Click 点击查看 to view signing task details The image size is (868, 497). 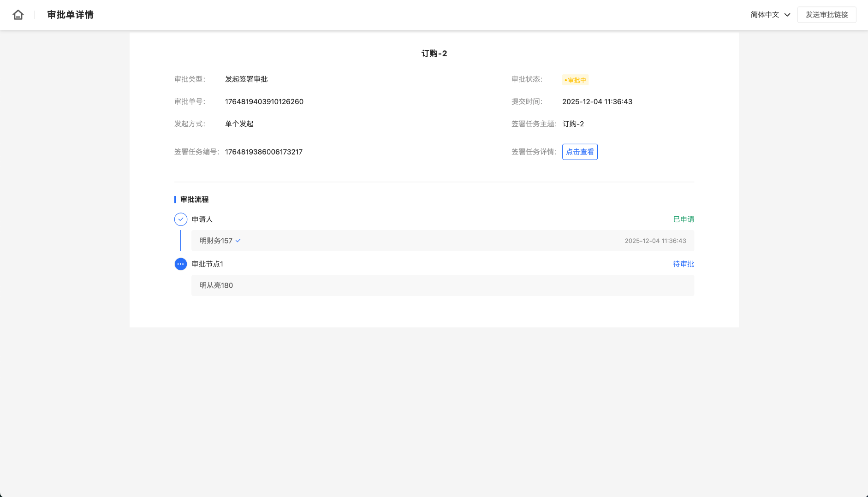point(580,152)
